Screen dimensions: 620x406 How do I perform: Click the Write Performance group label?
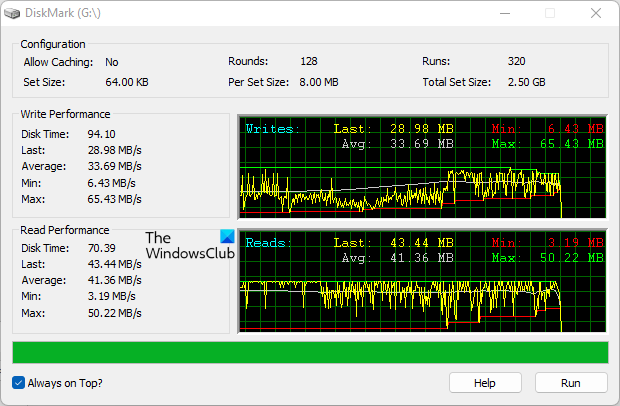pos(65,114)
